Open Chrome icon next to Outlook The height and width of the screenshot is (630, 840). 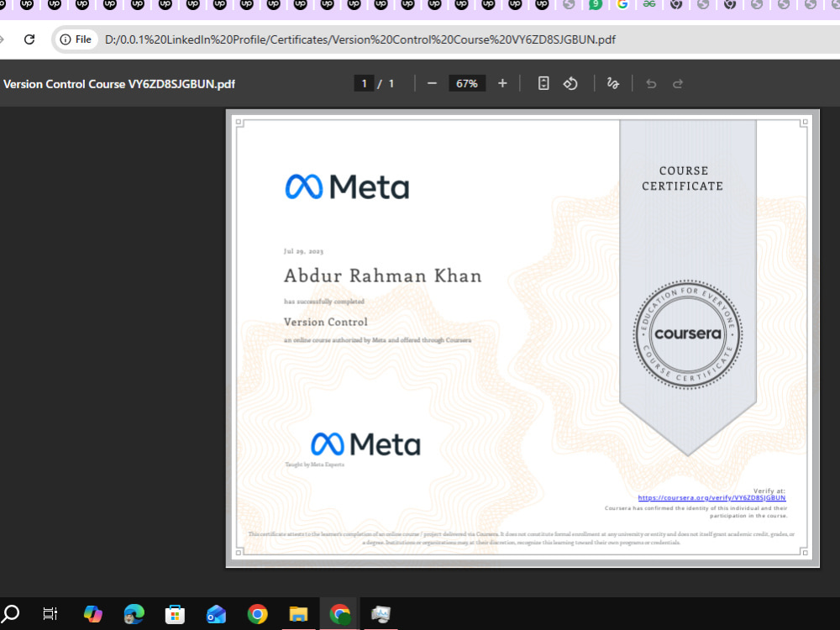click(257, 614)
